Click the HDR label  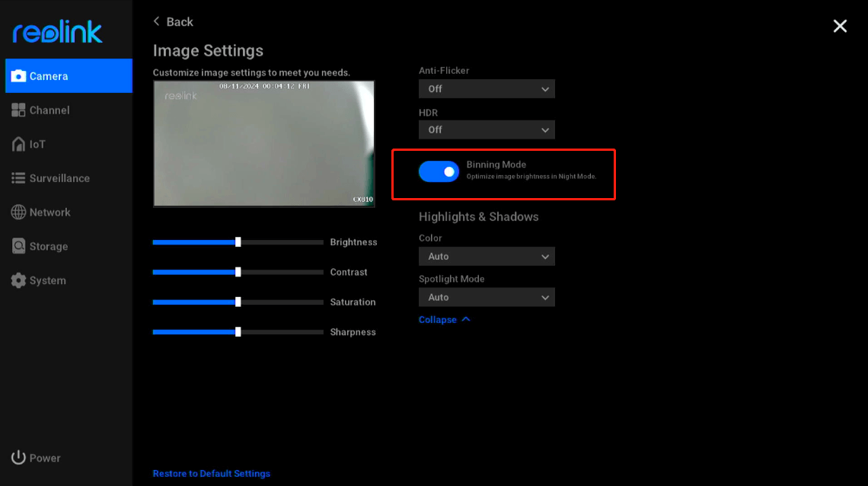[x=429, y=113]
